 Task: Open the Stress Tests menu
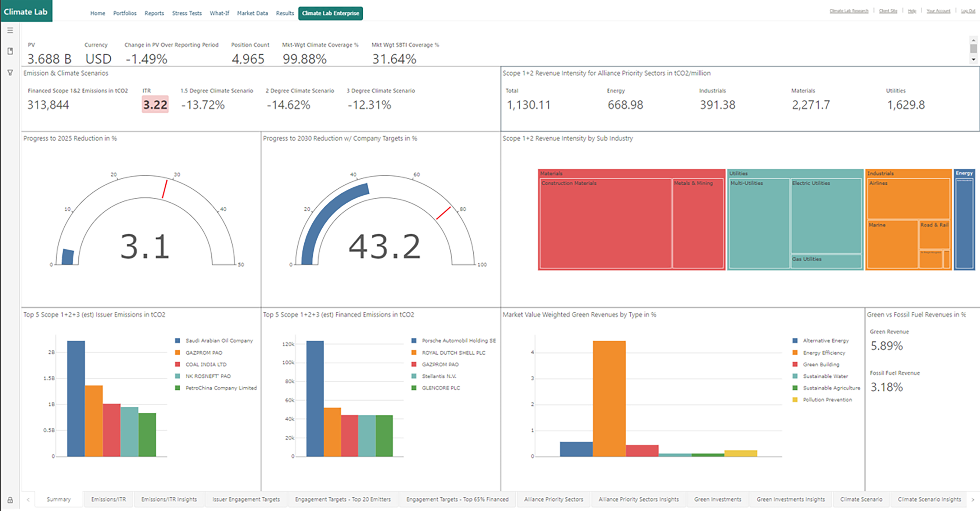pos(187,13)
